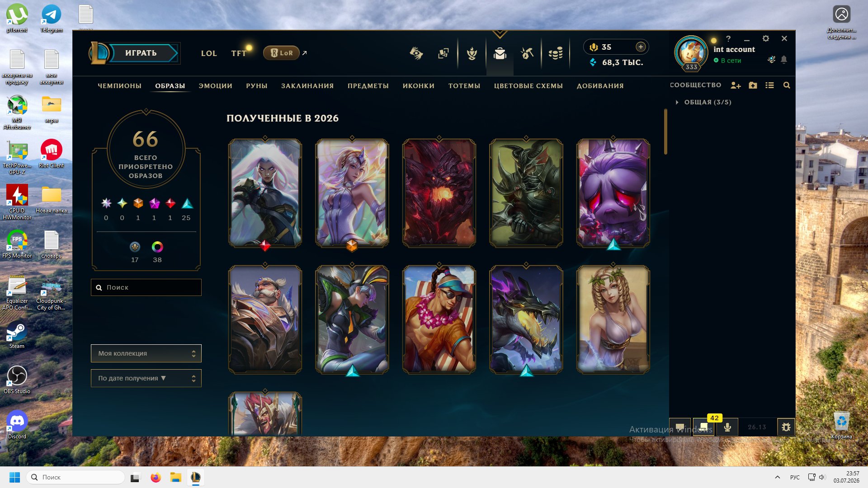868x488 pixels.
Task: Click the legacy skins icon showing 17
Action: 135,247
